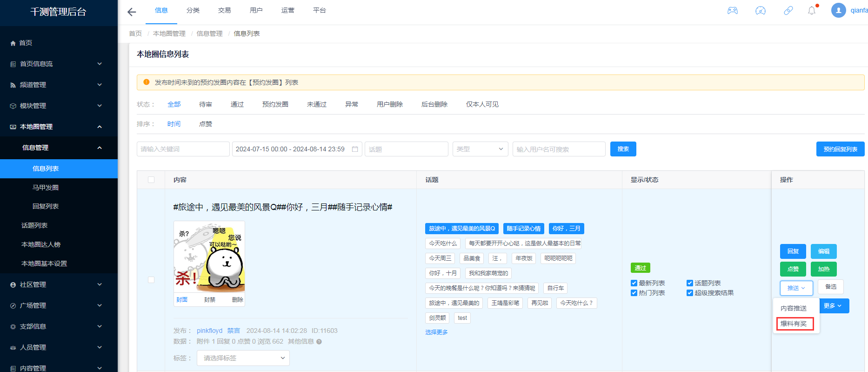Open 马甲发圈 in sidebar

coord(46,188)
